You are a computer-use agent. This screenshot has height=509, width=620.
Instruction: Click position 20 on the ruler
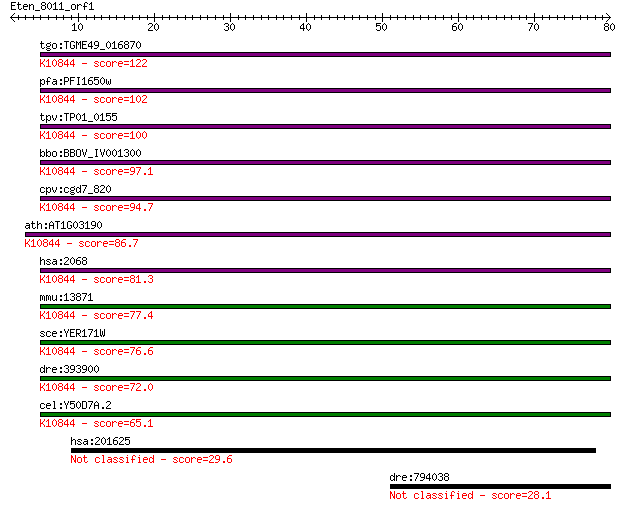point(153,27)
